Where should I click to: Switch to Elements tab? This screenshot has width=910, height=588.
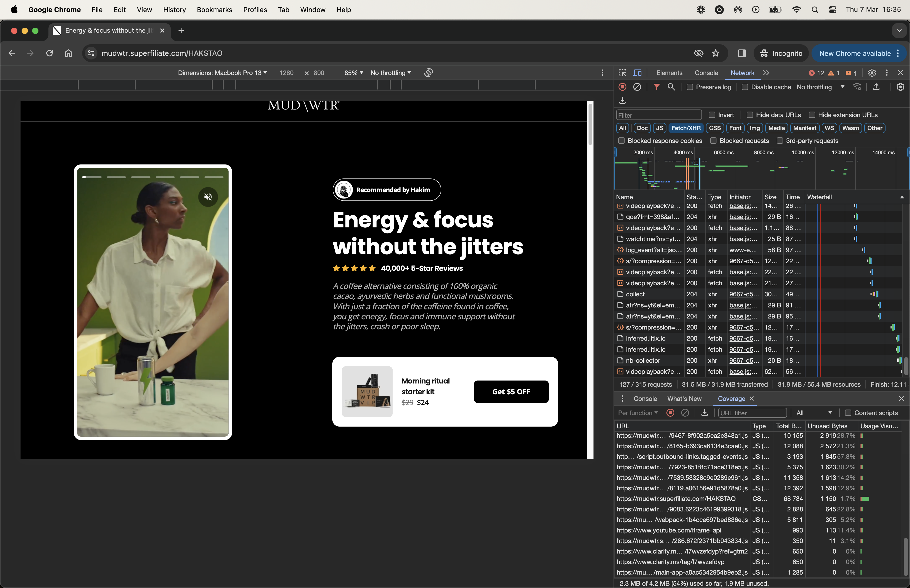click(669, 73)
